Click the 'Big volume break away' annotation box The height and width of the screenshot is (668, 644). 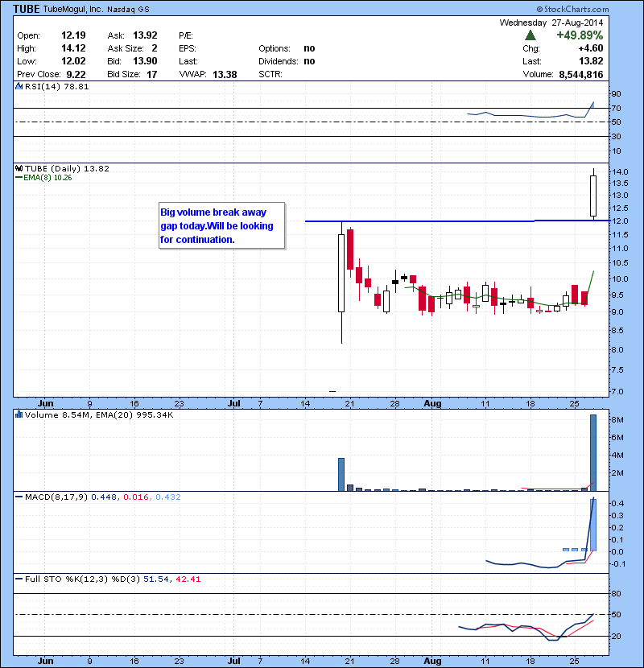[221, 226]
